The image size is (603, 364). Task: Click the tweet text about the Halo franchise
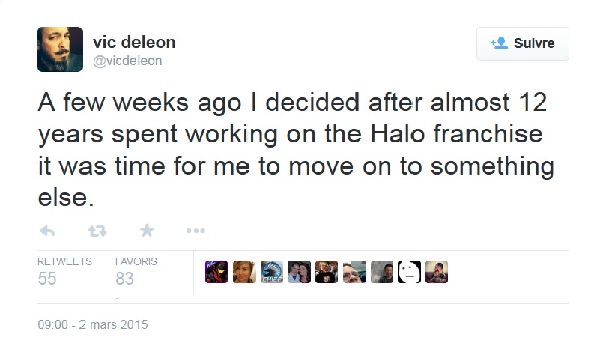click(x=296, y=151)
